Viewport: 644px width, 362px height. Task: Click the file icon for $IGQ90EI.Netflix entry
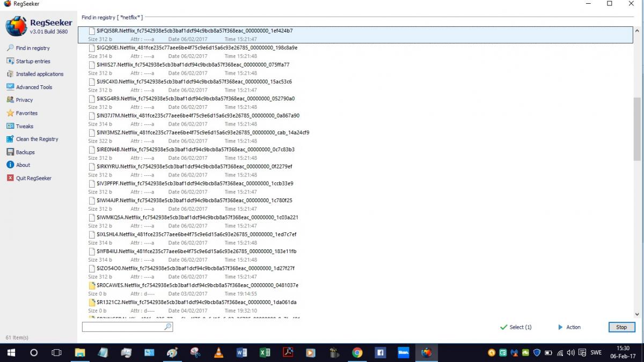[92, 48]
